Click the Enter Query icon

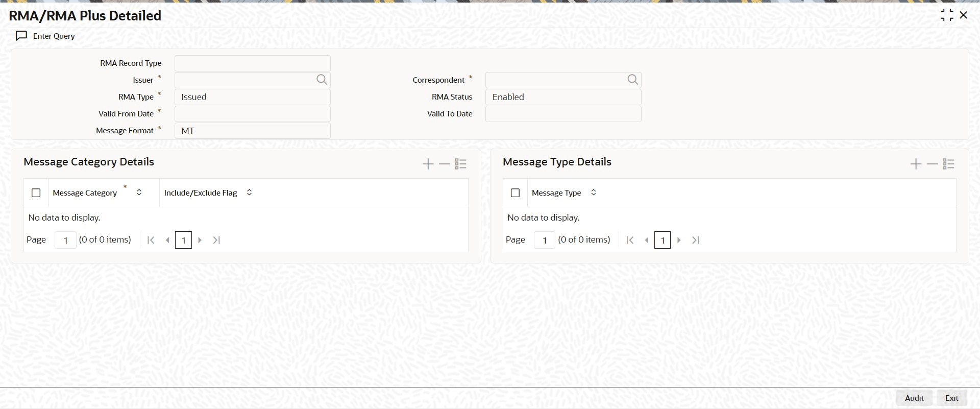(21, 36)
